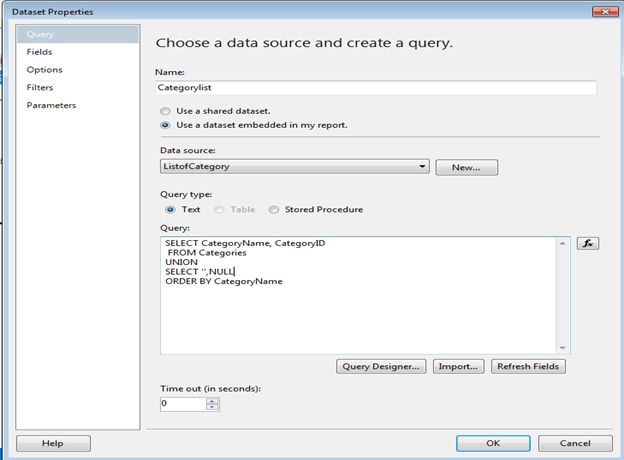Select Stored Procedure query type
624x460 pixels.
(274, 210)
